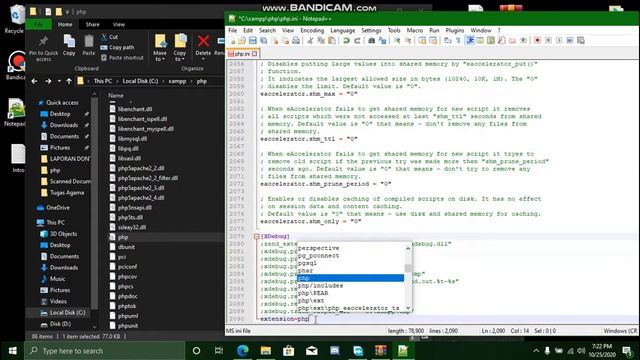The width and height of the screenshot is (640, 360).
Task: Select Downloads under Quick access in Explorer
Action: coord(64,125)
